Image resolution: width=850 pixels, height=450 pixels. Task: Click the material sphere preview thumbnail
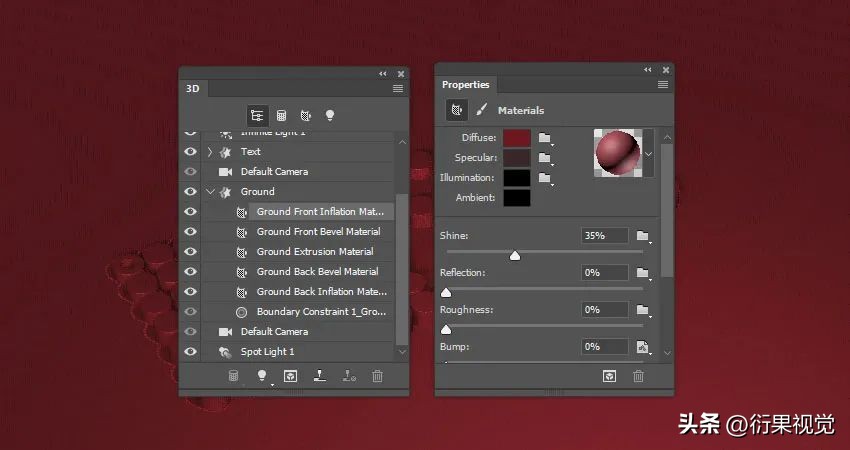tap(618, 153)
